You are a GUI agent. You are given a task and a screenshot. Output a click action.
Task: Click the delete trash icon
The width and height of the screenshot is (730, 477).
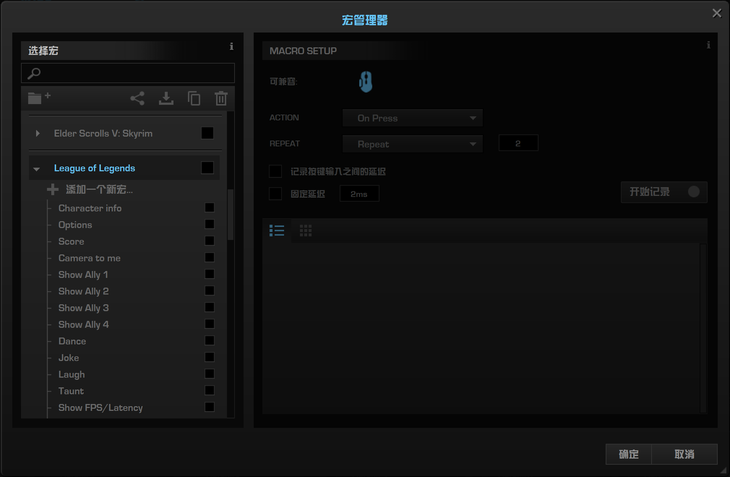click(221, 98)
